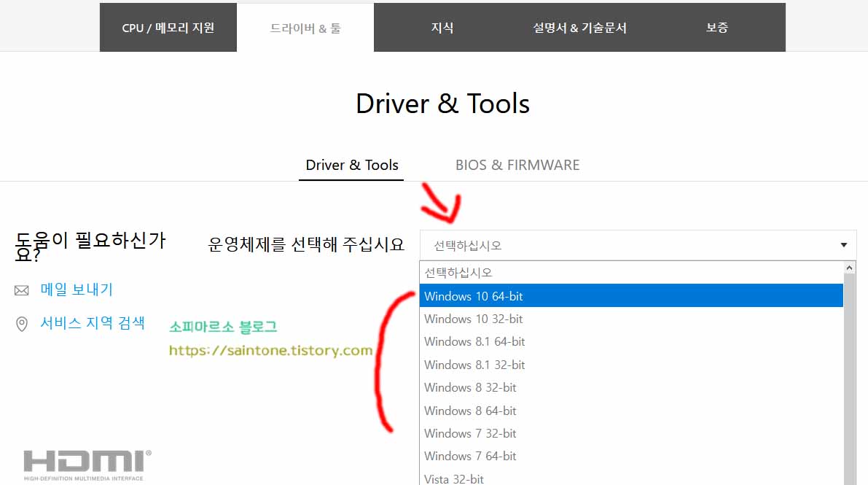Open the operating system select box
The height and width of the screenshot is (485, 868).
coord(638,245)
